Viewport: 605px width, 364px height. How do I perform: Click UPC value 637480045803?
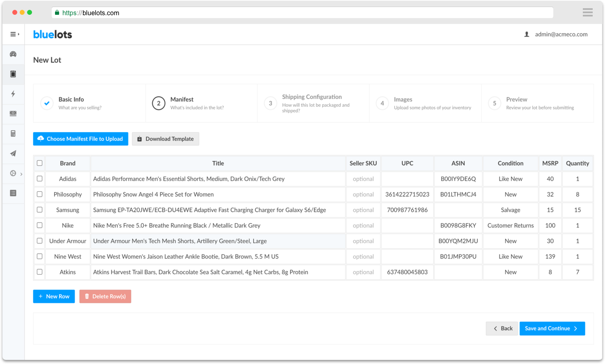coord(407,272)
